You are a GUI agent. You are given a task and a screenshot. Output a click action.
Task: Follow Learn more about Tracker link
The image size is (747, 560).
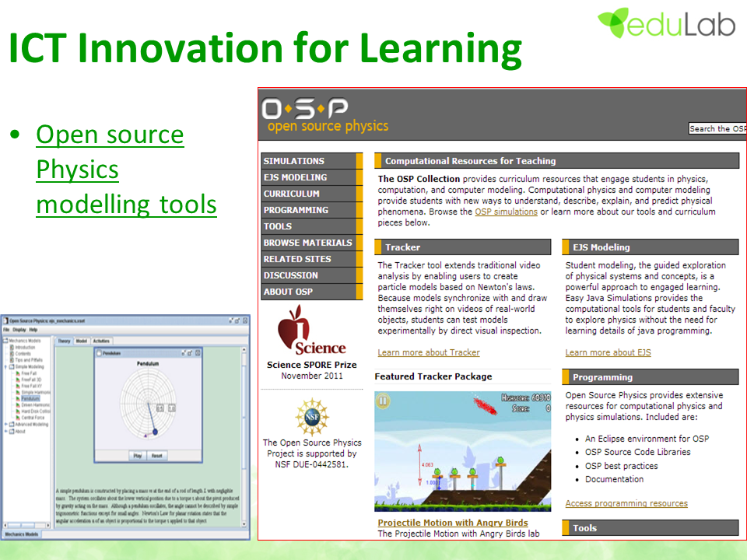(x=429, y=352)
